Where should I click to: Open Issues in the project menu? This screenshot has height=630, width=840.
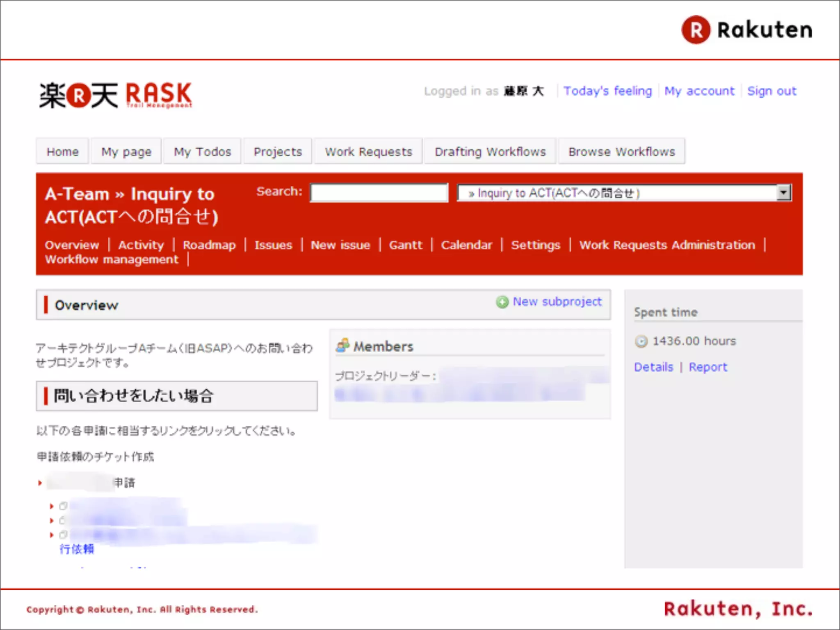(273, 245)
